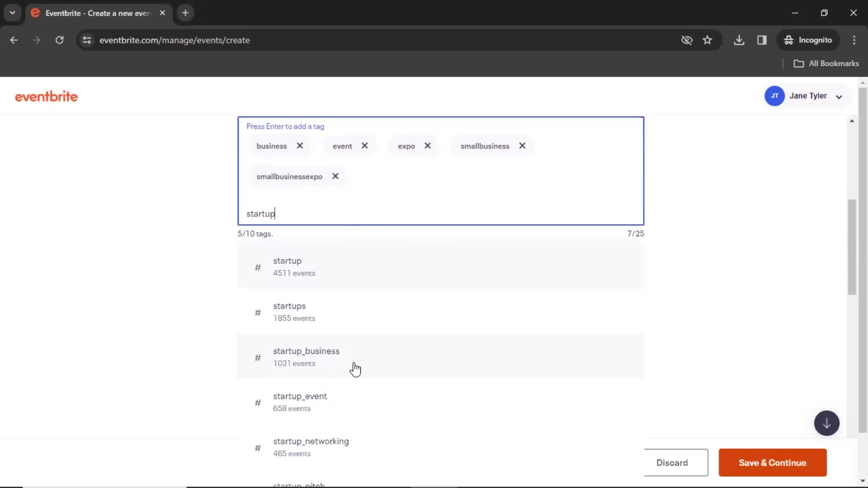868x488 pixels.
Task: Click 'Press Enter to add a tag' label
Action: (285, 127)
